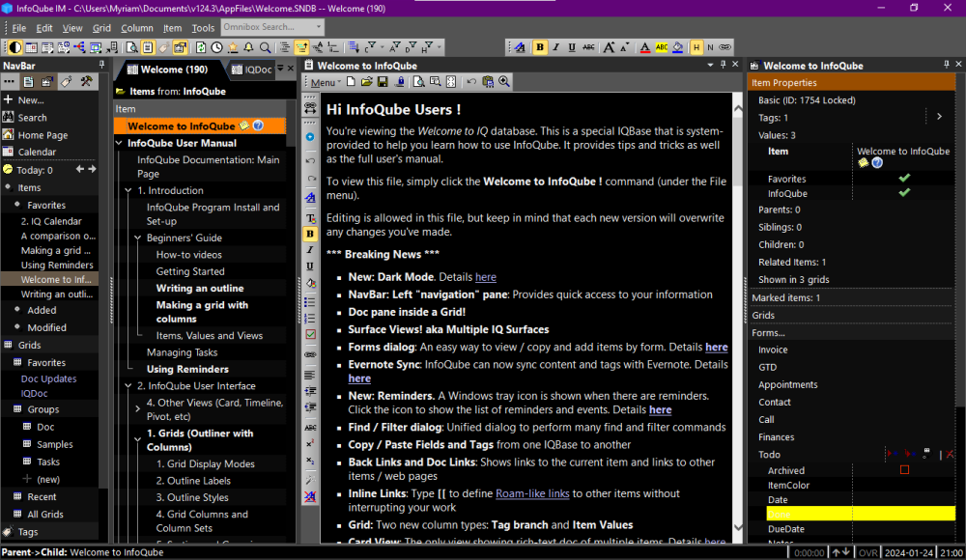Click the superscript x² icon in vertical toolbar
The image size is (966, 560).
(310, 443)
